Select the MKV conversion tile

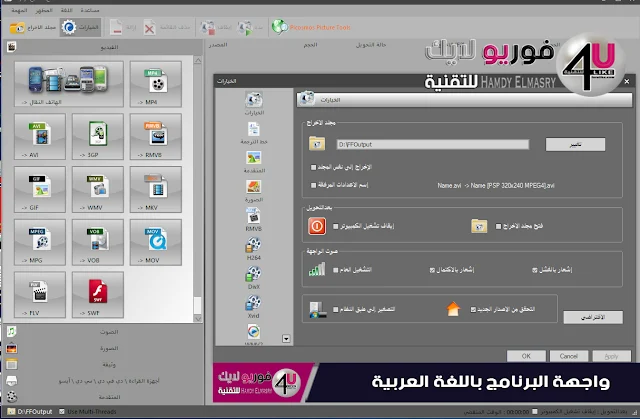pyautogui.click(x=156, y=189)
